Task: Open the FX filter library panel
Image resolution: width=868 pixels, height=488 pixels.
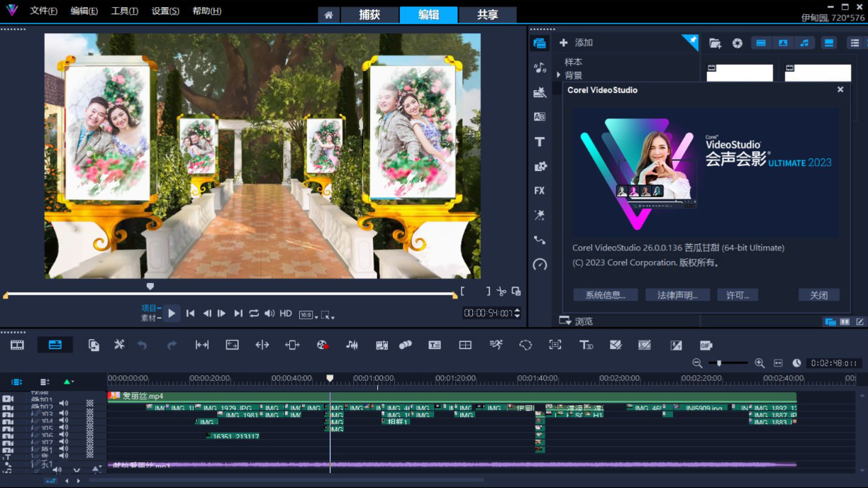Action: point(540,191)
